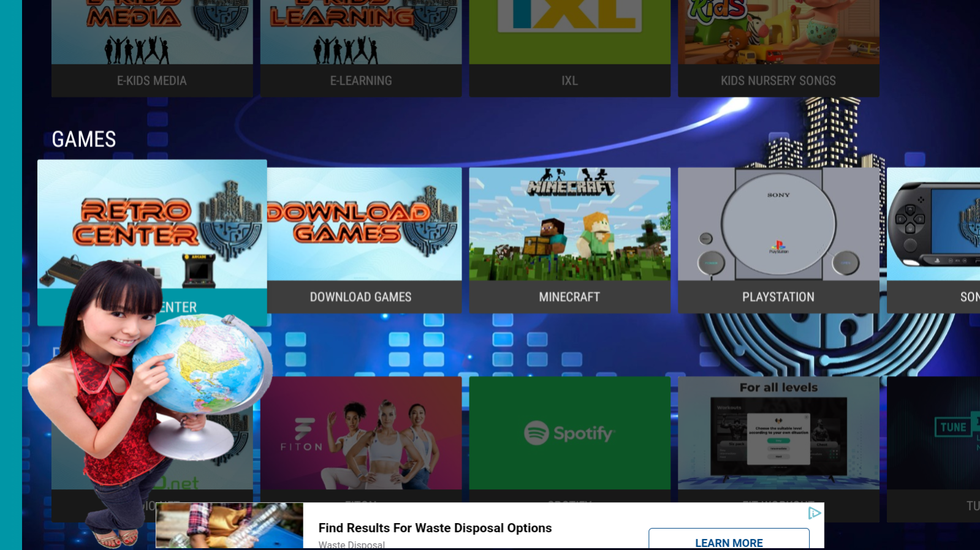Click the Spotify logo icon
The width and height of the screenshot is (980, 550).
536,433
